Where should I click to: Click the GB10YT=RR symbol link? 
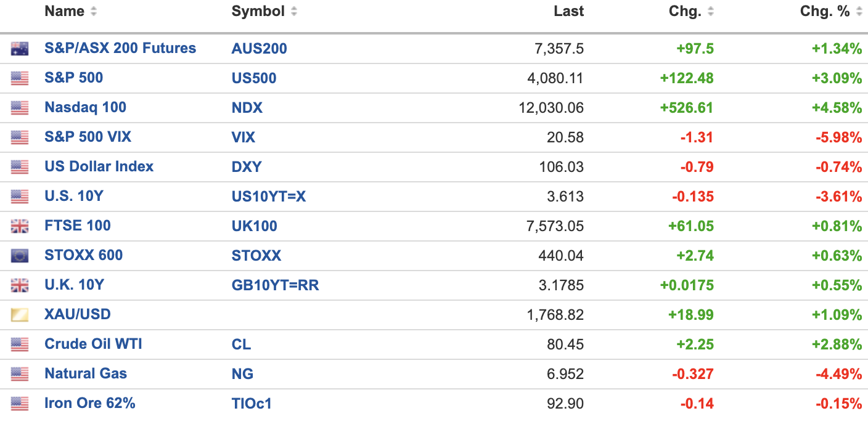pos(275,285)
